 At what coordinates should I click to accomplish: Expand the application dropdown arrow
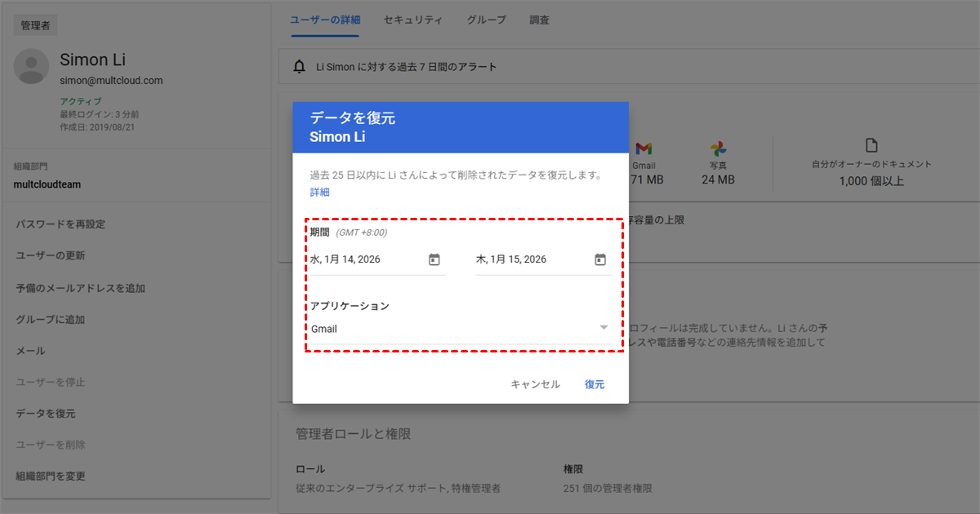[604, 328]
